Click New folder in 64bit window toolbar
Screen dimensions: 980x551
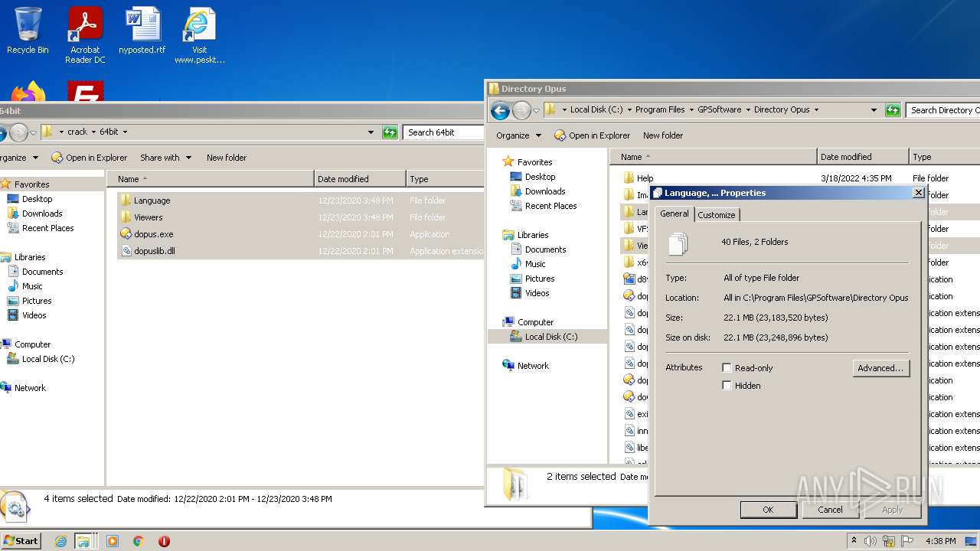point(227,158)
